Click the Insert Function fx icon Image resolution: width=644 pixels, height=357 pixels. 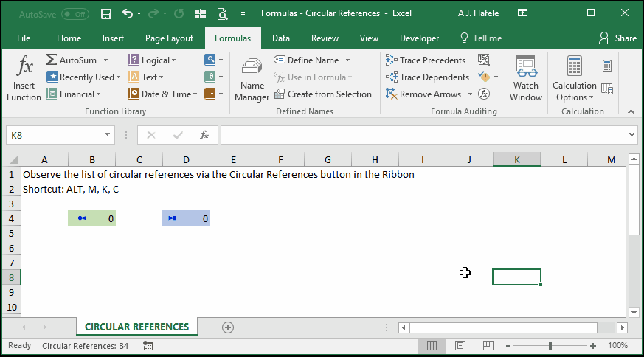click(24, 67)
